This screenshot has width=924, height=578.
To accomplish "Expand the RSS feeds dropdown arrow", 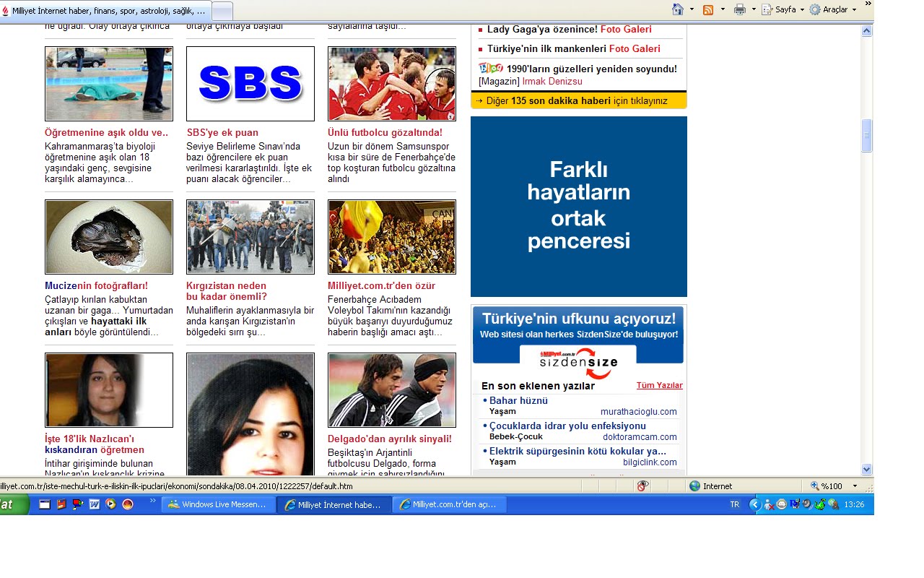I will pyautogui.click(x=723, y=9).
